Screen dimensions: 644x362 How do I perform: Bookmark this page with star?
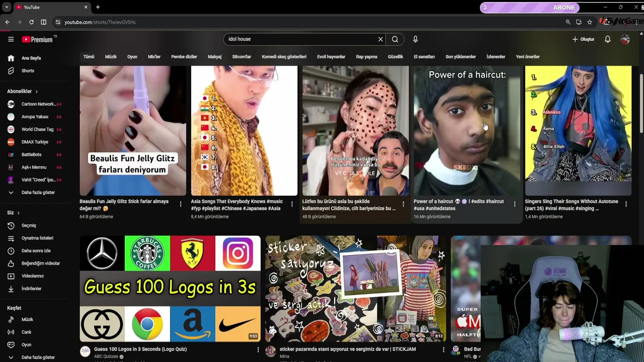click(590, 22)
